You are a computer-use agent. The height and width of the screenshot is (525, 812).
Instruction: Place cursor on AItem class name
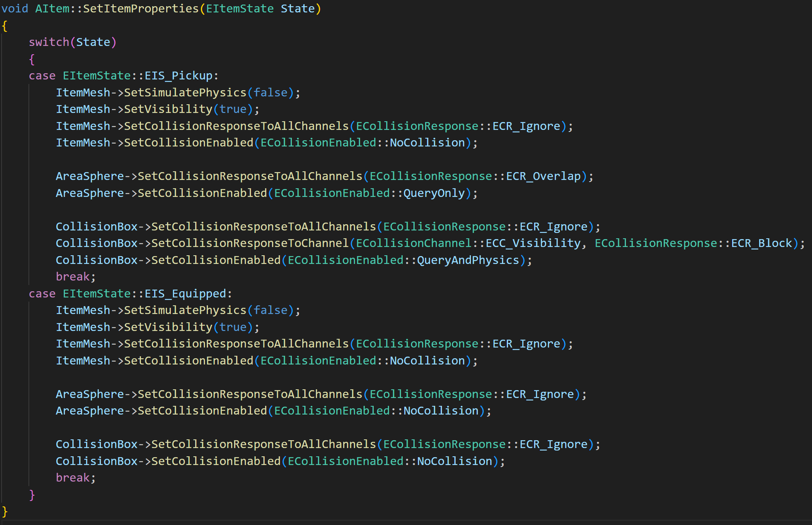tap(52, 9)
